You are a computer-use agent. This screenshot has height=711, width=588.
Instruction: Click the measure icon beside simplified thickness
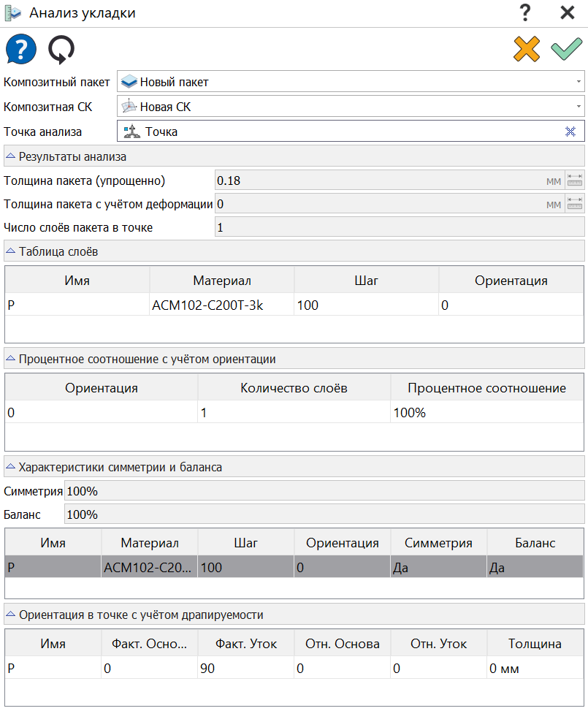(574, 180)
